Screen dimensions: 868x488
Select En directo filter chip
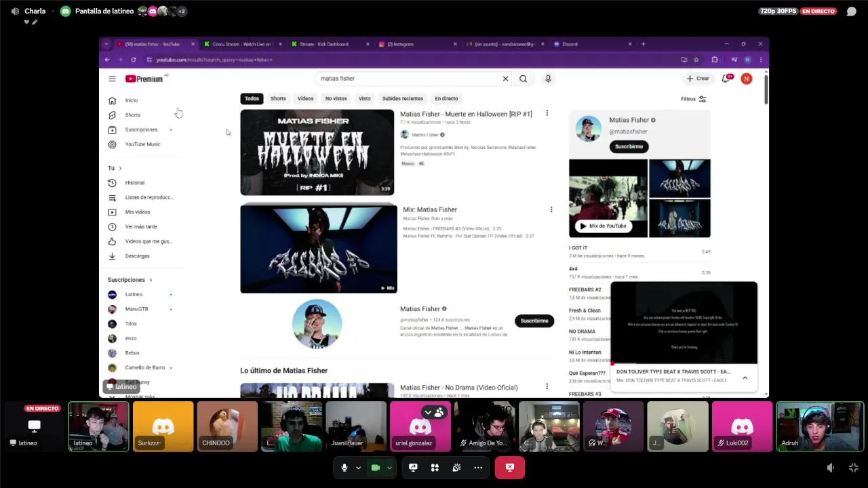coord(446,99)
